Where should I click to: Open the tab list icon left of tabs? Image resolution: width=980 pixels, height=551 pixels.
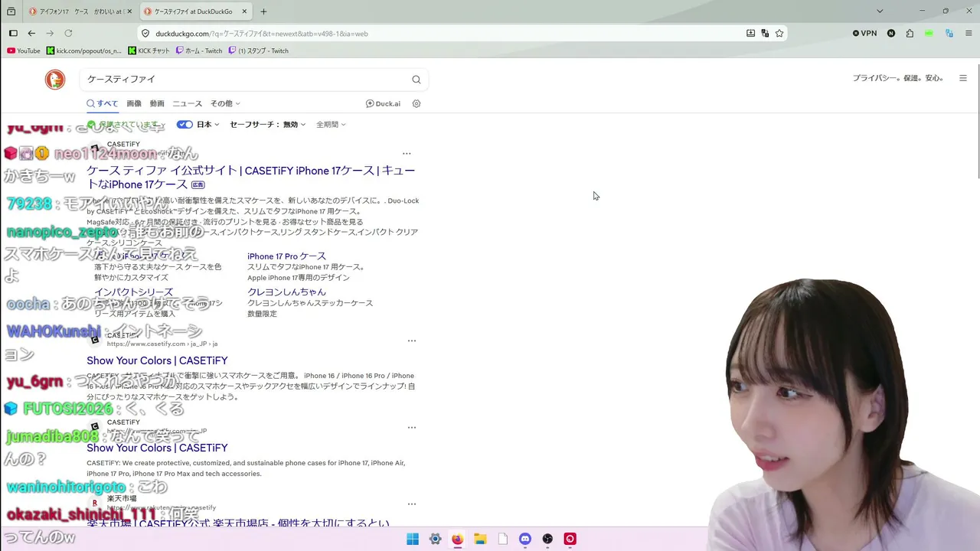(11, 11)
